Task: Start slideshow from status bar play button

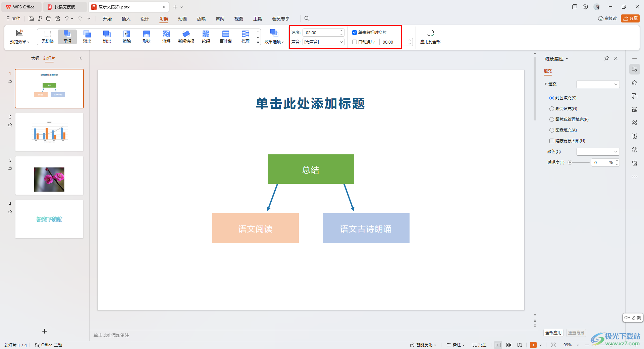Action: coord(533,345)
